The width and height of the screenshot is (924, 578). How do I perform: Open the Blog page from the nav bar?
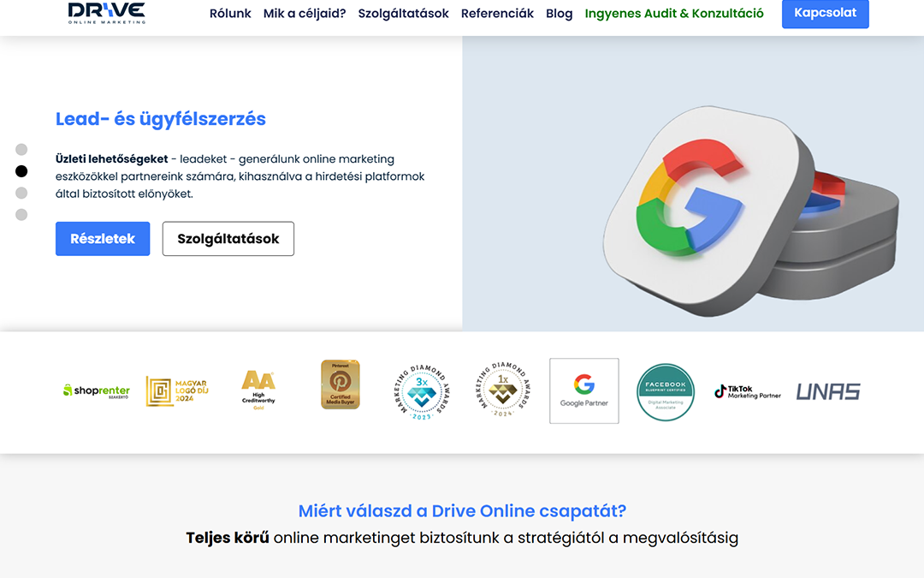(560, 13)
